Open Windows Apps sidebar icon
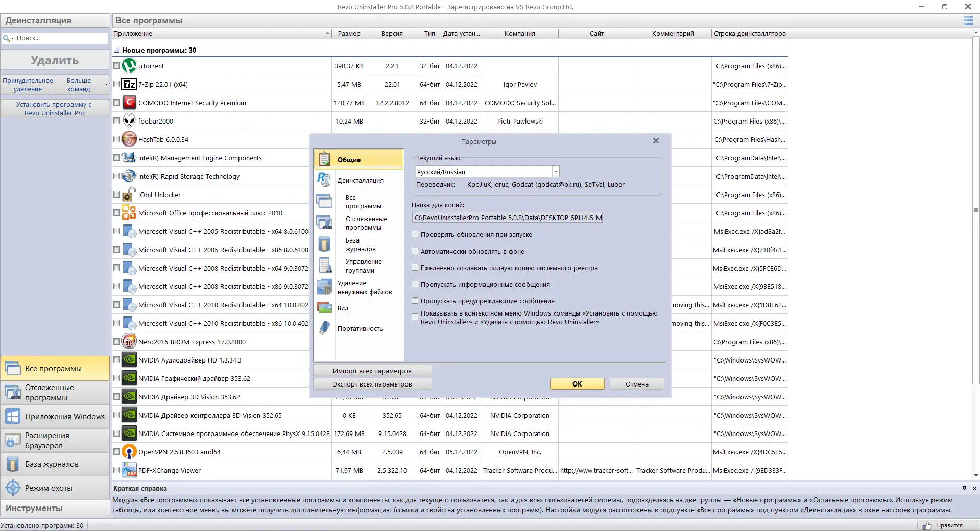The height and width of the screenshot is (531, 980). coord(13,416)
